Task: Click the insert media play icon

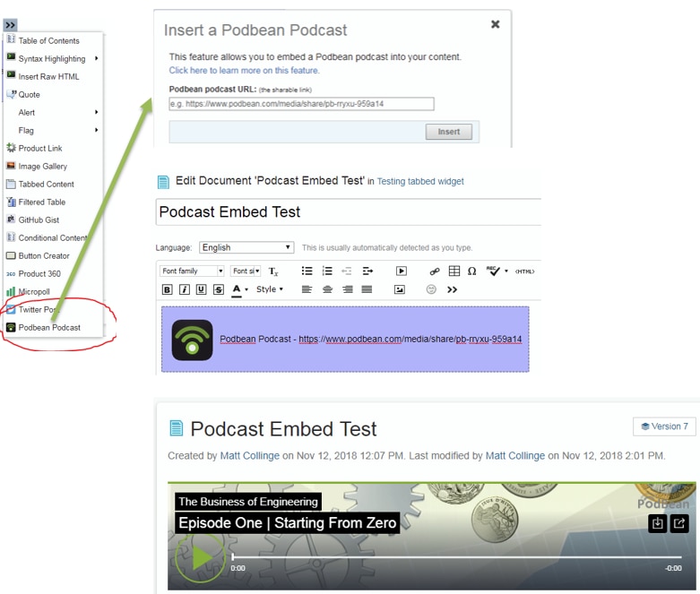Action: click(x=402, y=271)
